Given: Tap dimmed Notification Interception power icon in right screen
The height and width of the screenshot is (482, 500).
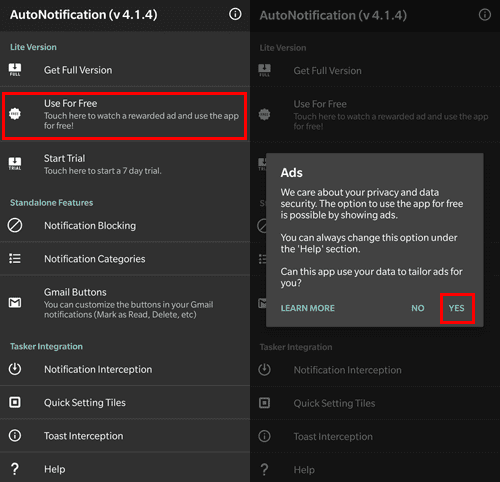Looking at the screenshot, I should click(264, 370).
